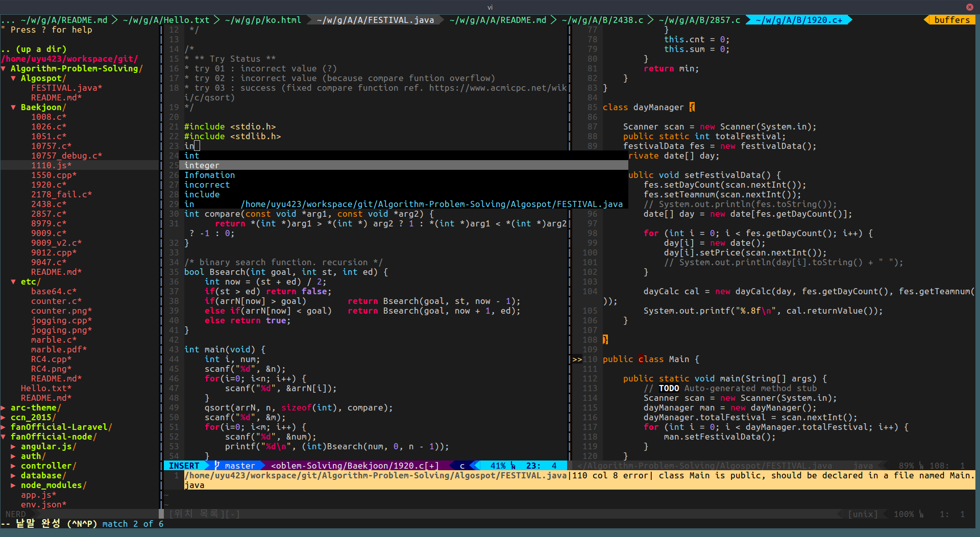The width and height of the screenshot is (980, 537).
Task: Expand the ccn_2015 directory
Action: (x=4, y=417)
